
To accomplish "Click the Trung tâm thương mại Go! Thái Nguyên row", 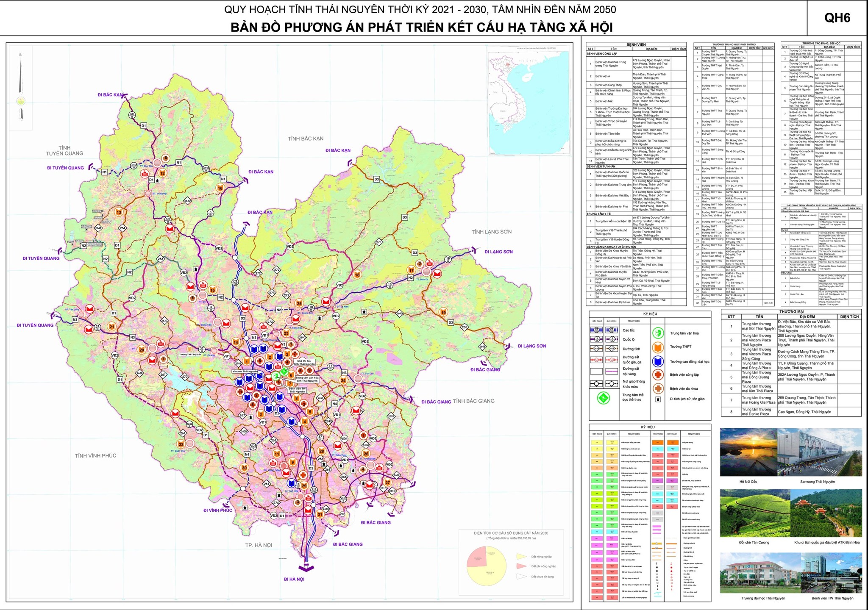I will (x=791, y=326).
